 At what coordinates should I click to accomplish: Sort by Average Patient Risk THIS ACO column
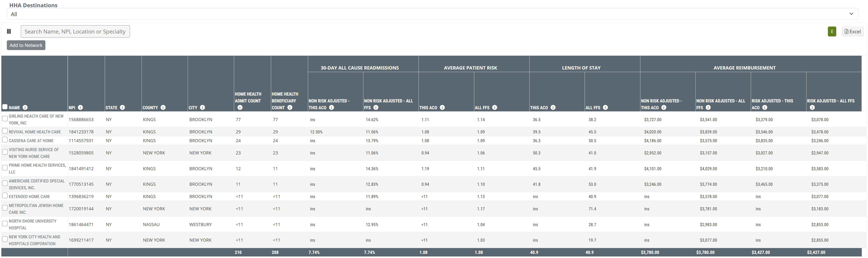coord(428,107)
